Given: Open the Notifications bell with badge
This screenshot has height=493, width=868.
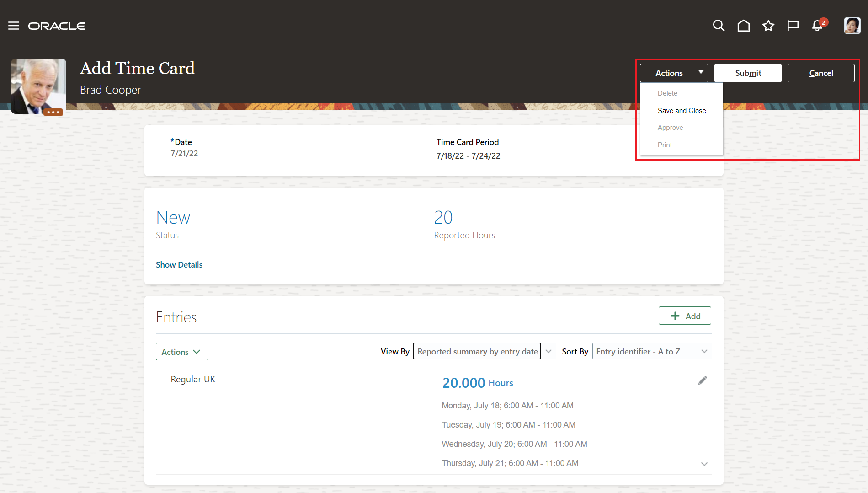Looking at the screenshot, I should (817, 27).
